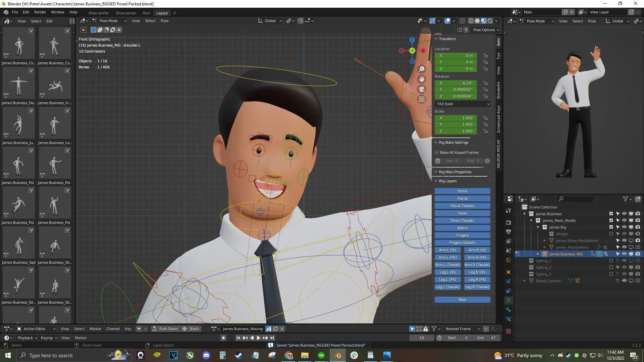Viewport: 644px width, 362px height.
Task: Select the green Object Data armature icon
Action: point(508,300)
